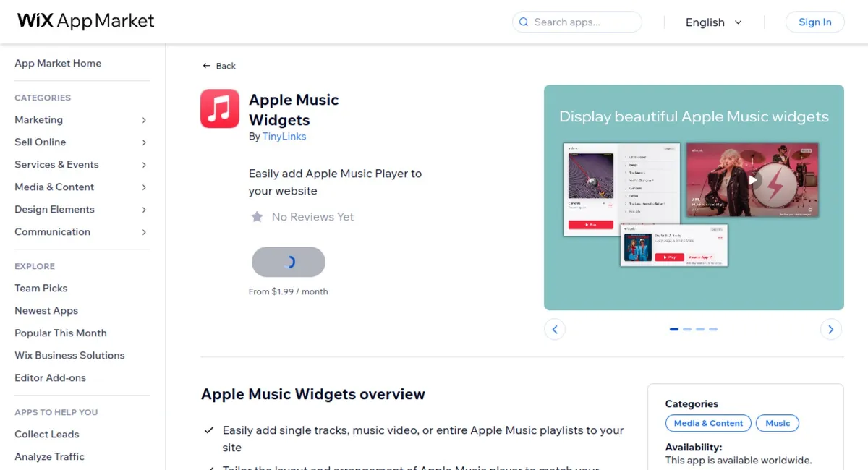Click the Music category tag
Viewport: 868px width, 470px height.
(778, 423)
